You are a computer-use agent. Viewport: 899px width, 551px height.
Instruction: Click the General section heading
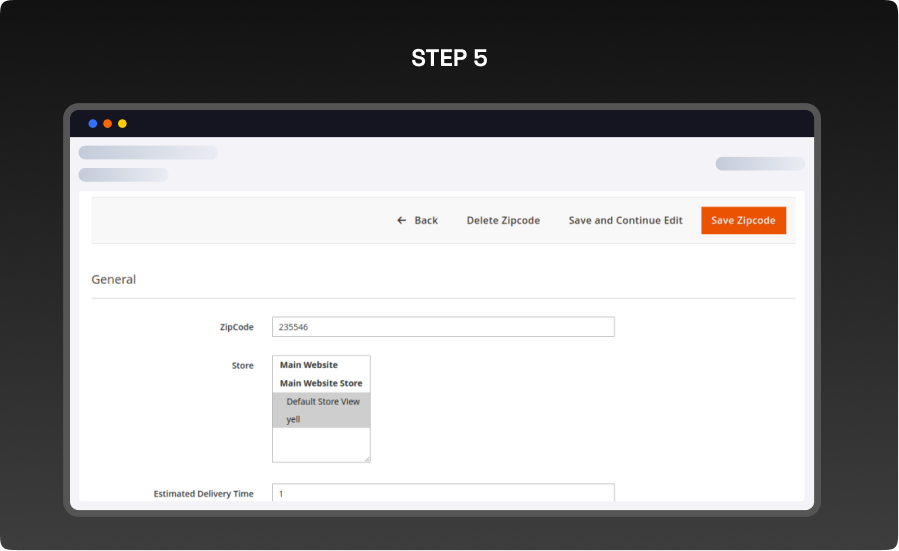[x=114, y=279]
